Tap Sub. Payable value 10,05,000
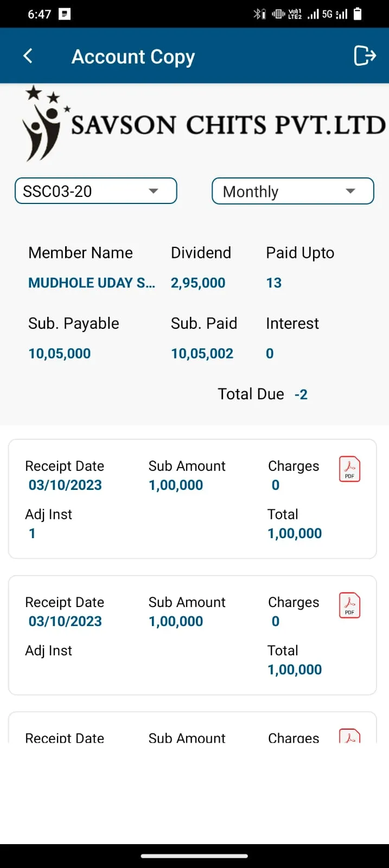Screen dimensions: 389x868 click(x=60, y=354)
